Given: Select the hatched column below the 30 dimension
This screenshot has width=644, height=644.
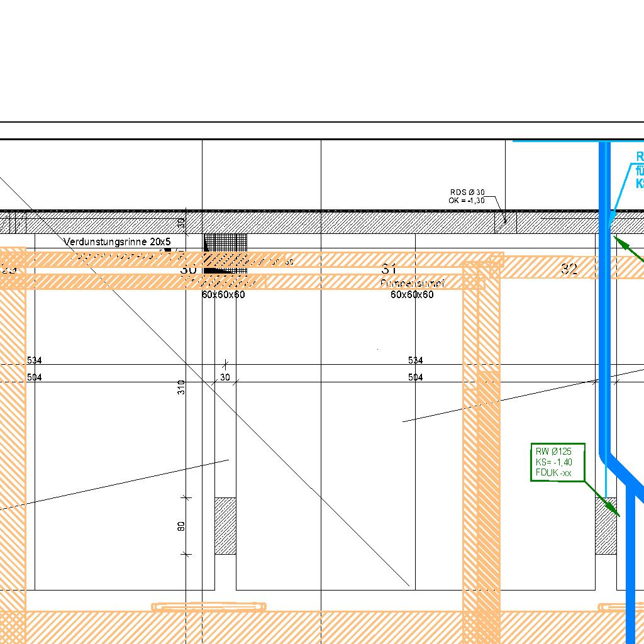Looking at the screenshot, I should 225,526.
